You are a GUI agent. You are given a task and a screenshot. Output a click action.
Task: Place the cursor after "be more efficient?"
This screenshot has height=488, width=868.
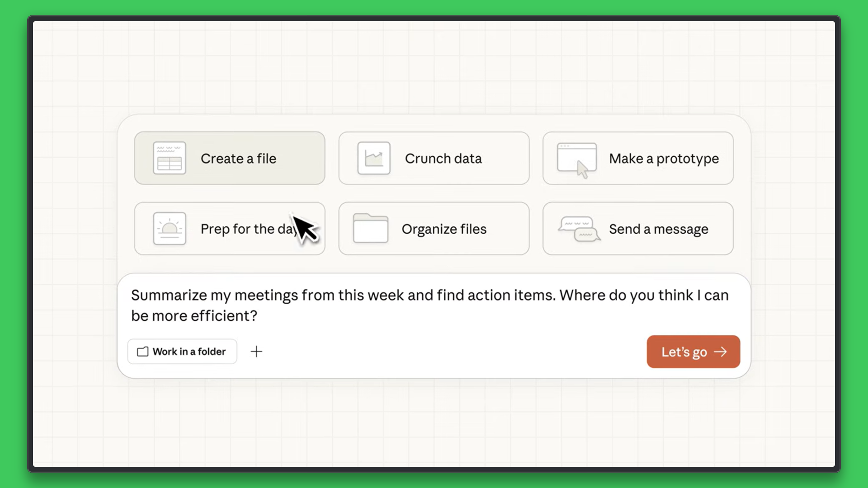259,316
